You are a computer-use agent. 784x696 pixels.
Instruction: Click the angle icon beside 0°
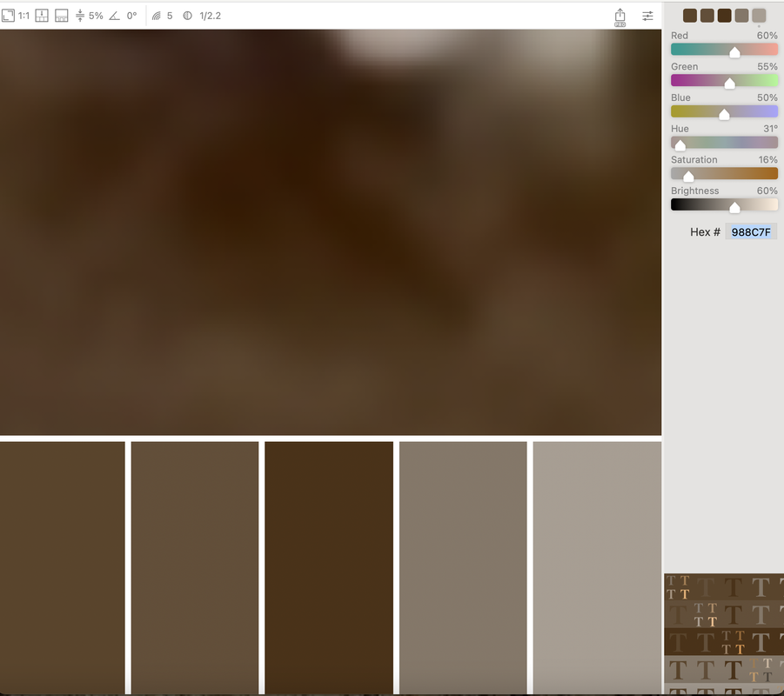coord(115,16)
